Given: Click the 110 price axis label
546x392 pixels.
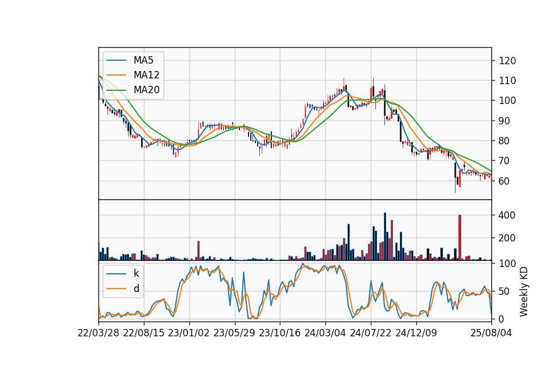Looking at the screenshot, I should [x=507, y=81].
